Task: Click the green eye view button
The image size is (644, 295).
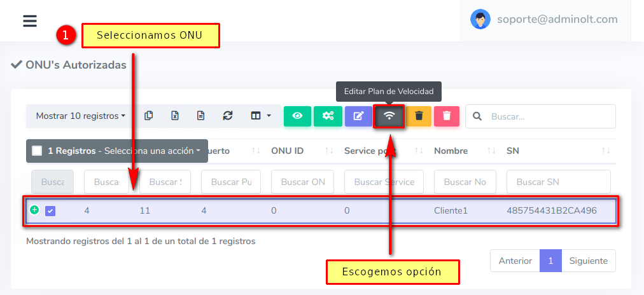Action: [297, 116]
